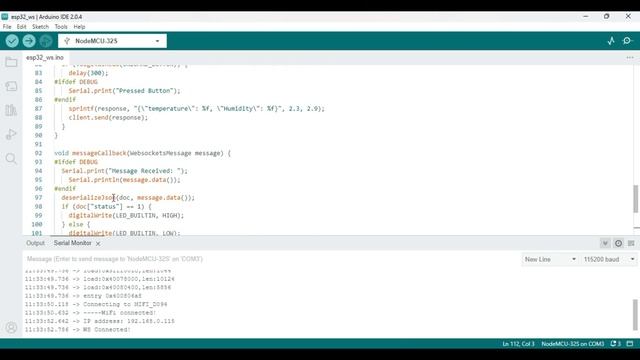Close the Serial Monitor tab

(x=98, y=244)
